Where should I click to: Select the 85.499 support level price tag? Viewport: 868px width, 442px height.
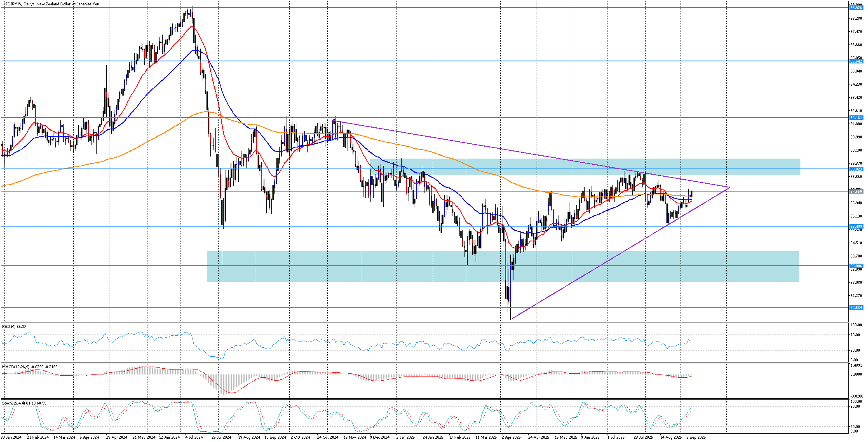tap(856, 227)
